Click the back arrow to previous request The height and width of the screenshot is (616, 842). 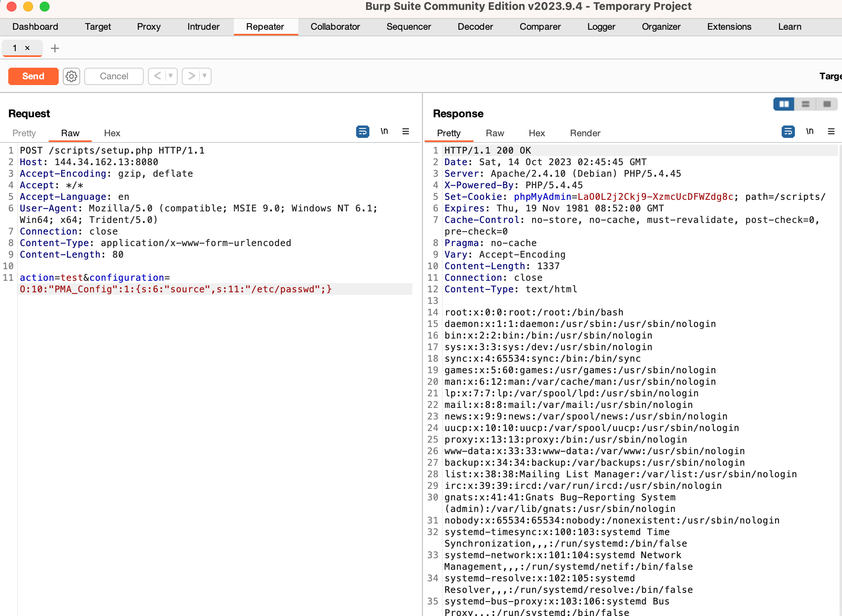click(157, 76)
